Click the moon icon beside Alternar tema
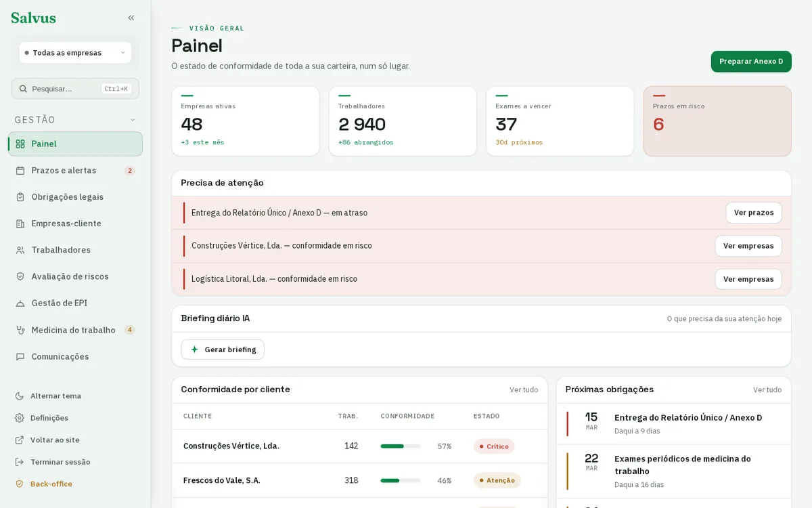Viewport: 812px width, 508px height. pos(20,396)
